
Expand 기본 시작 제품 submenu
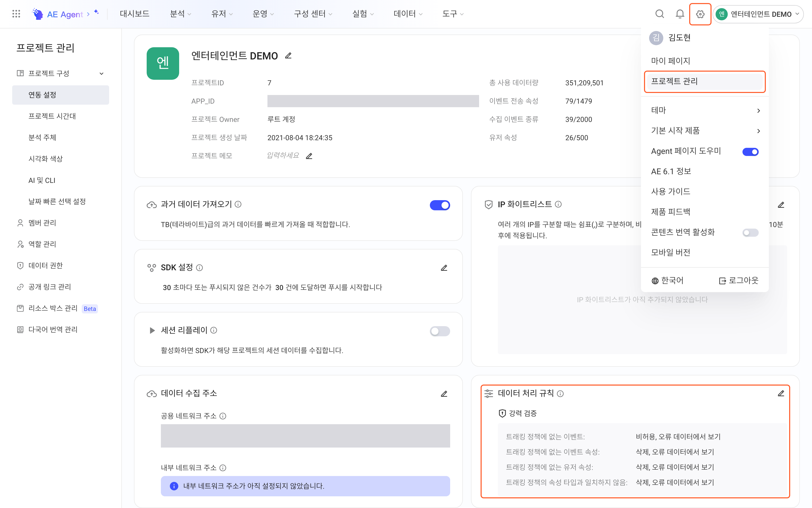[x=705, y=131]
